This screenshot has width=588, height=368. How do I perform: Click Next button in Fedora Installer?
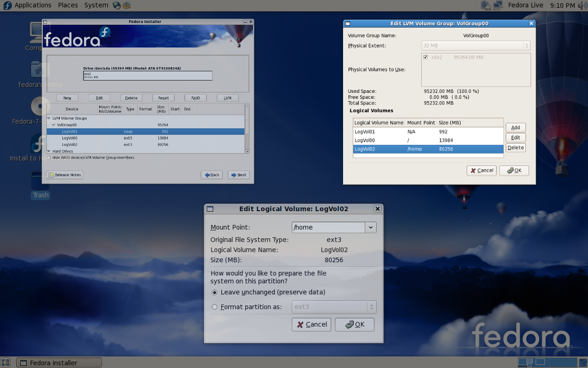(239, 175)
